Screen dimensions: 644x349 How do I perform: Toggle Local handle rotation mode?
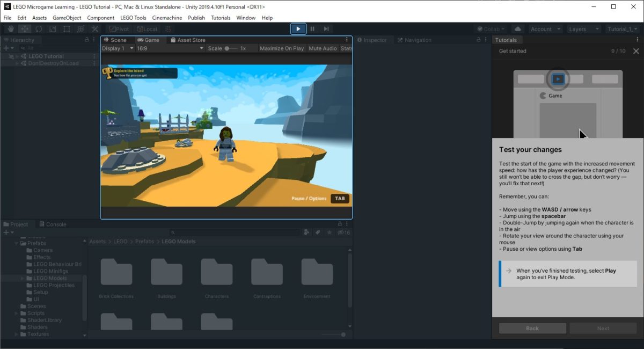click(x=148, y=29)
